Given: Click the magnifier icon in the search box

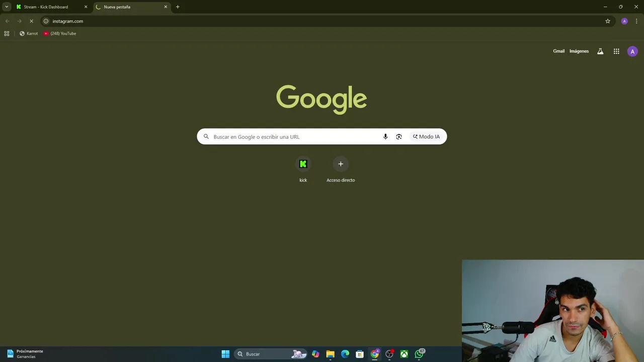Looking at the screenshot, I should (206, 137).
